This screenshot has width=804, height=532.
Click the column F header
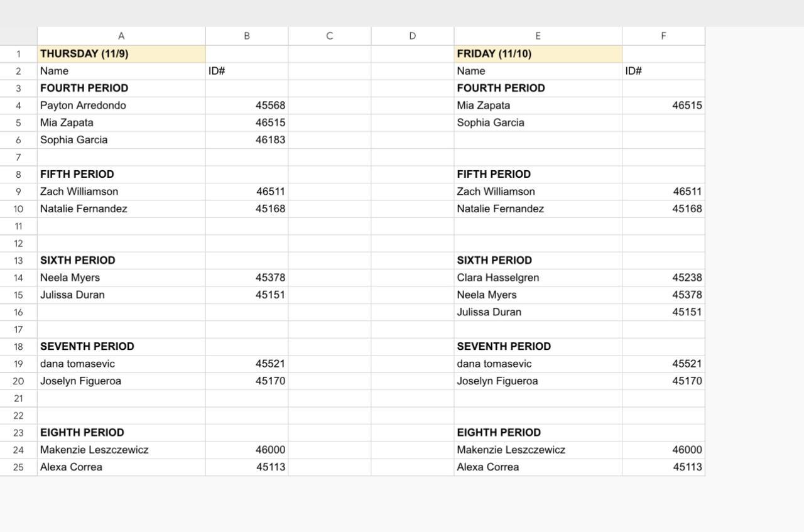663,36
